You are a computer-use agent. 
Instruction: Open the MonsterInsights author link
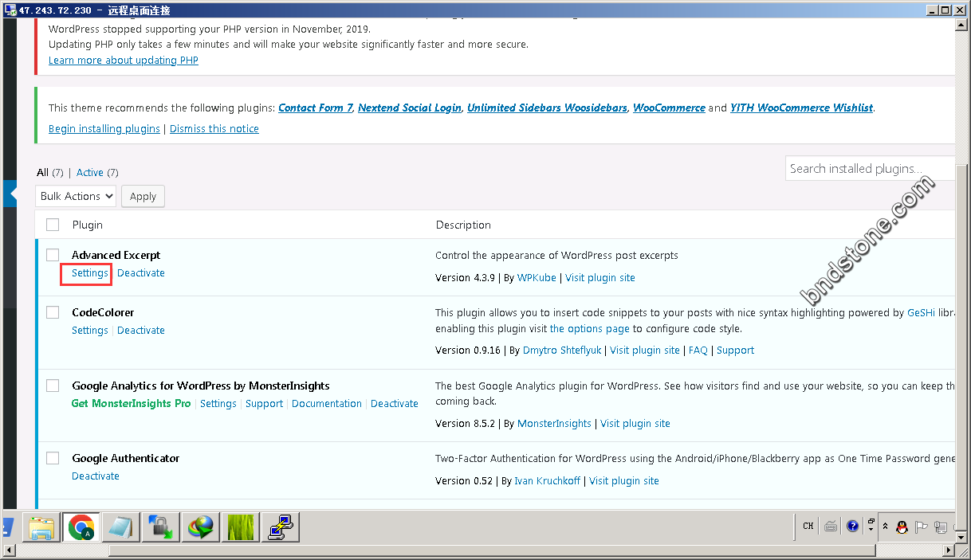click(x=554, y=423)
